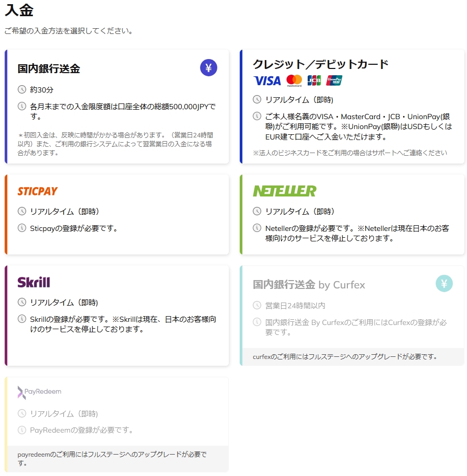Click the PayRedeemの登録が必要です text
Screen dimensions: 467x476
click(x=81, y=430)
